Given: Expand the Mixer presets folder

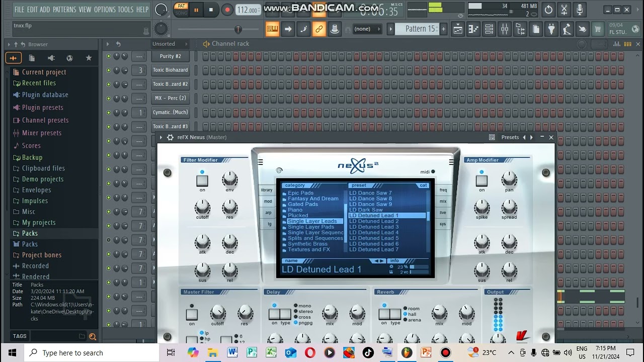Looking at the screenshot, I should click(41, 133).
